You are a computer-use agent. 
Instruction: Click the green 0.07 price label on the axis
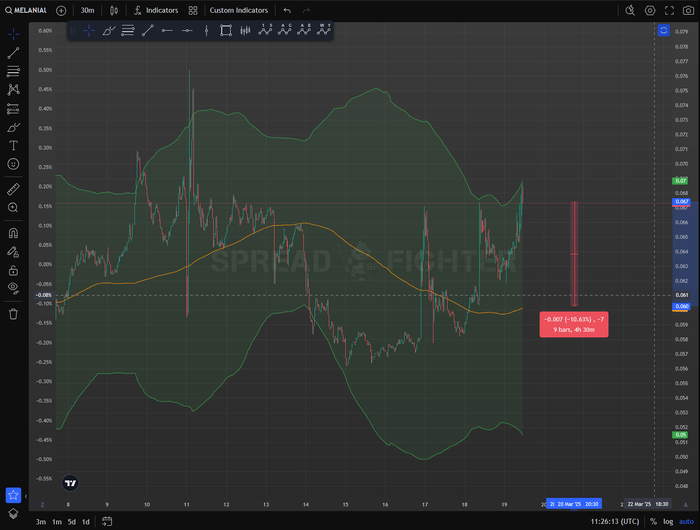(x=680, y=181)
